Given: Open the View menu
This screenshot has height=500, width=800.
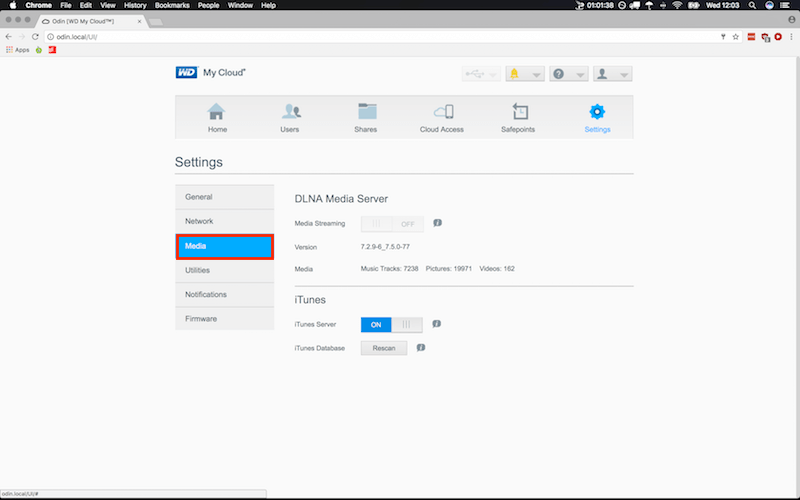Looking at the screenshot, I should click(x=108, y=5).
